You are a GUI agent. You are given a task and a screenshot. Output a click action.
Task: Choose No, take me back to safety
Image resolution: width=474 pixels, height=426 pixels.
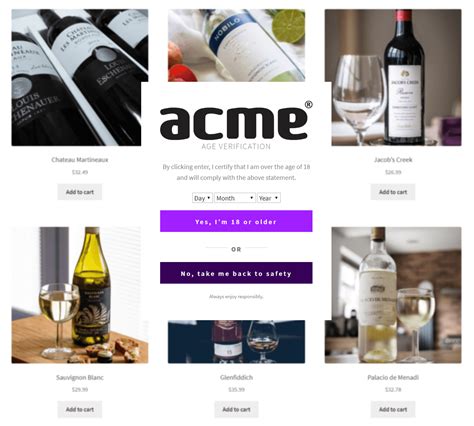pyautogui.click(x=236, y=273)
